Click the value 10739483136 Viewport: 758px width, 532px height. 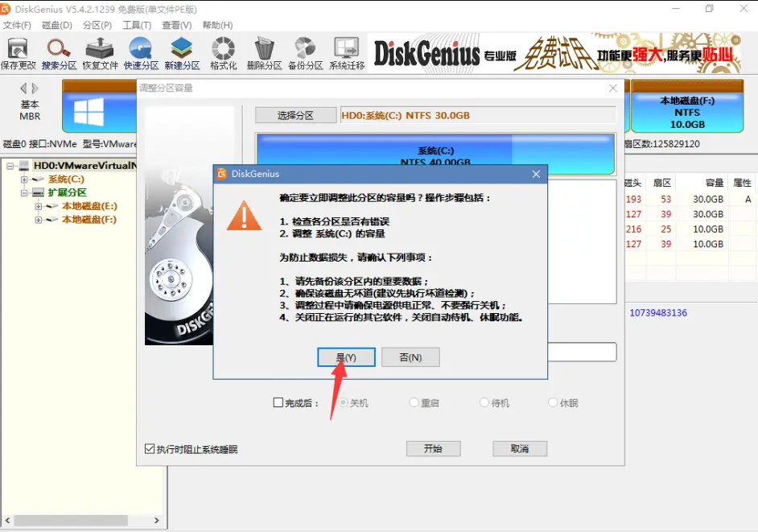658,313
